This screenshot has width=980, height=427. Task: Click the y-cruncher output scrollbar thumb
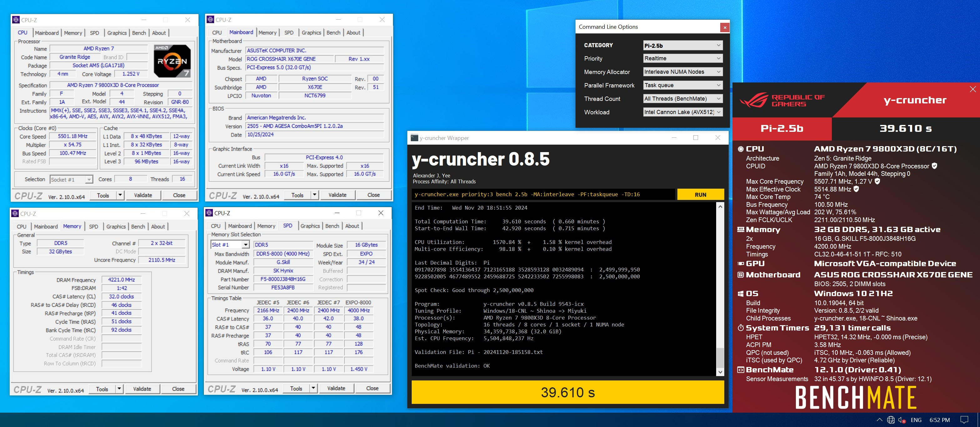[720, 357]
